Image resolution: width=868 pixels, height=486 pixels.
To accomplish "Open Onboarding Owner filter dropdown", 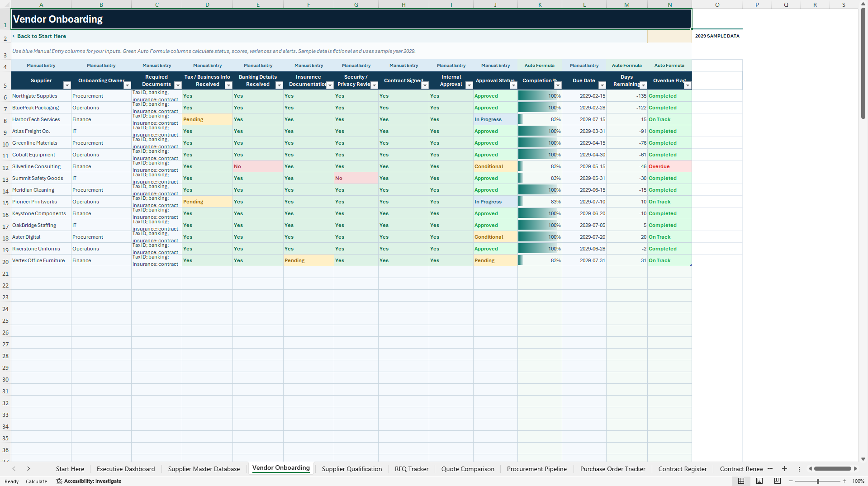I will coord(127,85).
